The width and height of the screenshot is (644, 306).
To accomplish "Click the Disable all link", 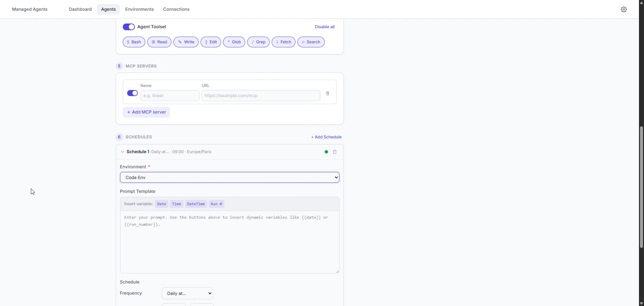I will click(324, 27).
